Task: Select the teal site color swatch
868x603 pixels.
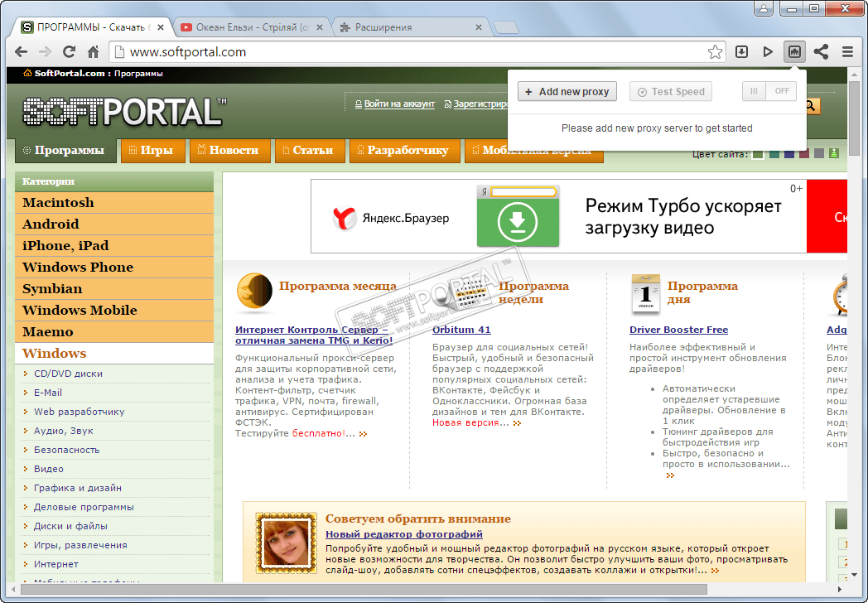Action: click(x=774, y=153)
